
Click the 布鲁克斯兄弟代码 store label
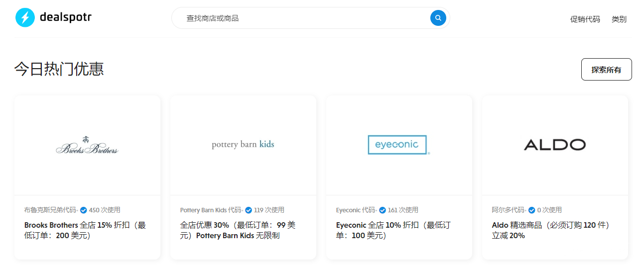(x=50, y=210)
